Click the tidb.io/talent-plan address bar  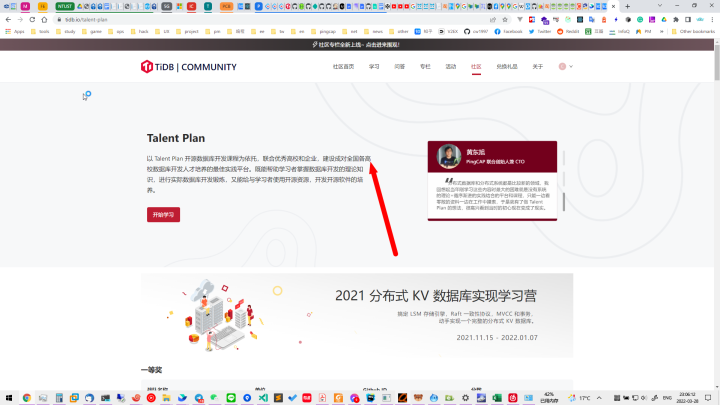coord(271,20)
